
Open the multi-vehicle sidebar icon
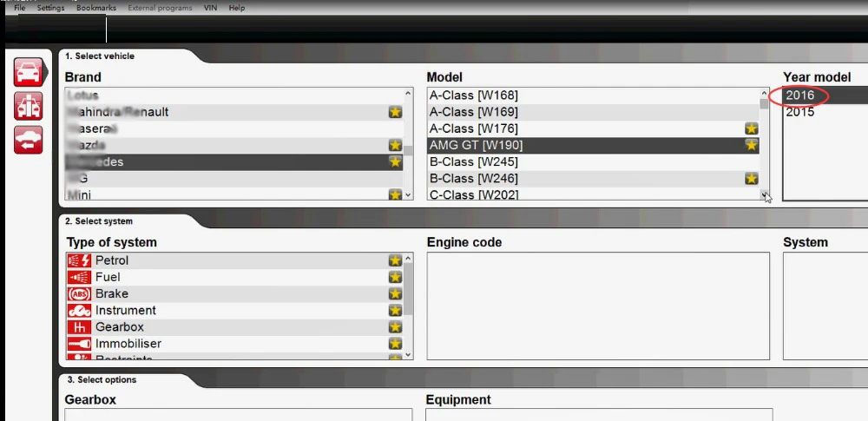click(29, 106)
